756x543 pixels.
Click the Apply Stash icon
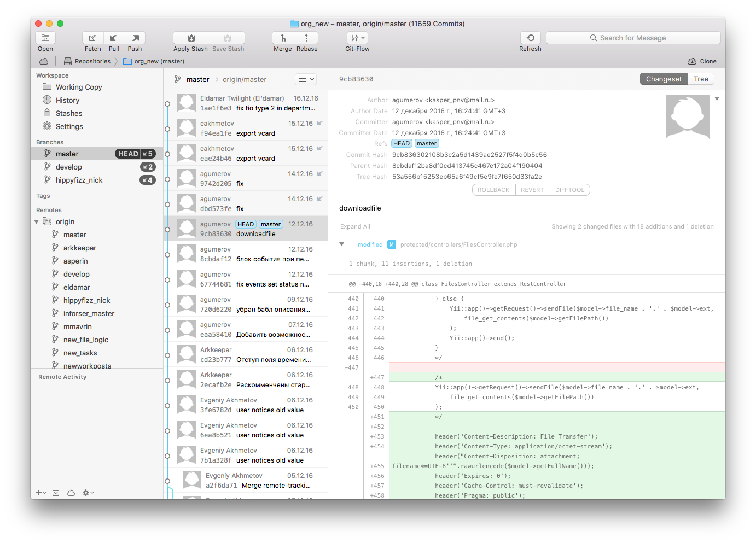pos(191,38)
